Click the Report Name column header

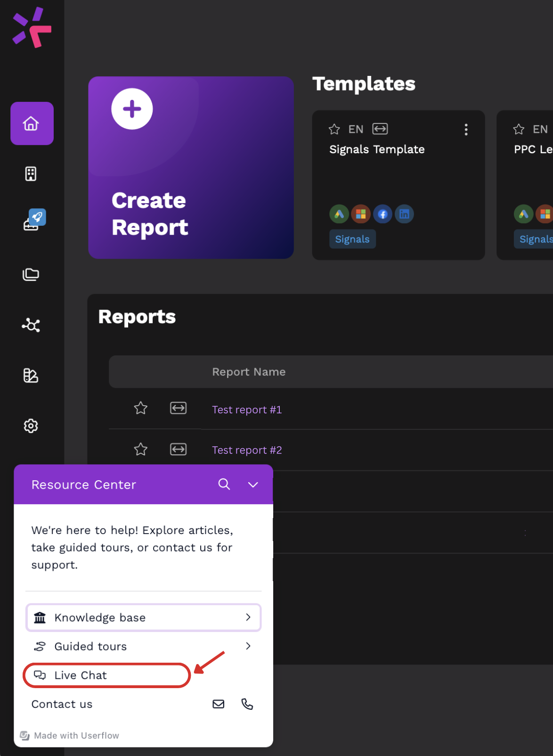pyautogui.click(x=249, y=372)
